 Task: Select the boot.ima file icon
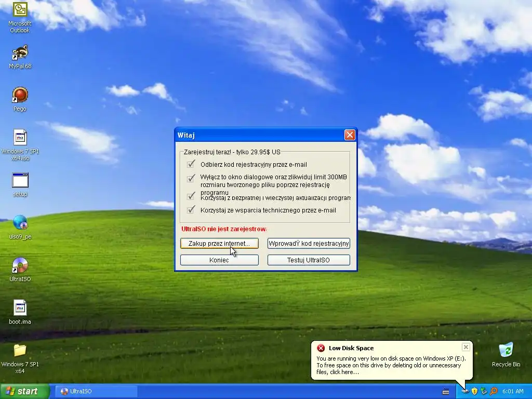pyautogui.click(x=20, y=312)
